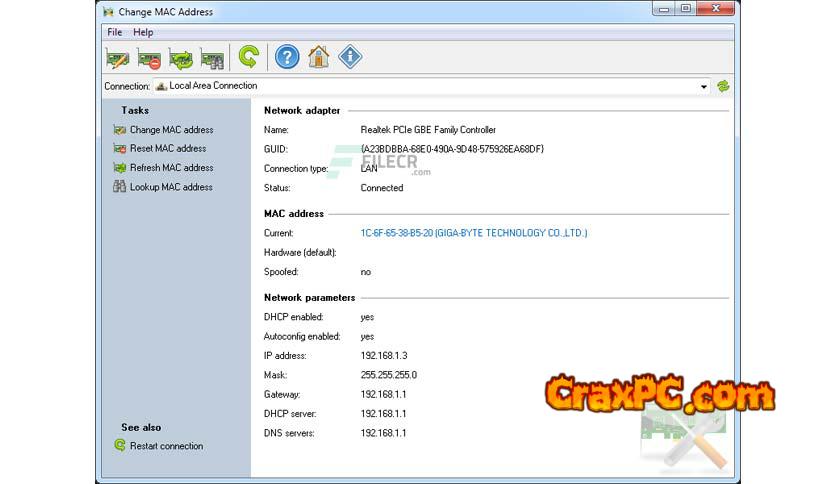The width and height of the screenshot is (836, 484).
Task: Click the Lookup MAC address toolbar icon
Action: coord(212,58)
